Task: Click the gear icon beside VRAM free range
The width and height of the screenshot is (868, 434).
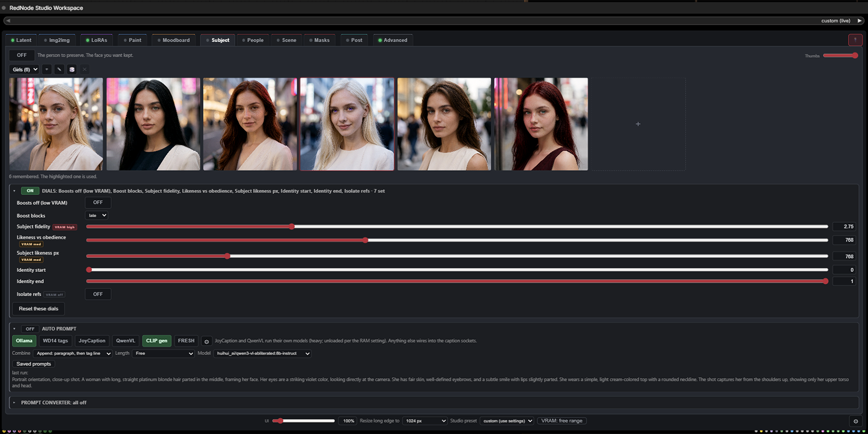Action: 856,421
